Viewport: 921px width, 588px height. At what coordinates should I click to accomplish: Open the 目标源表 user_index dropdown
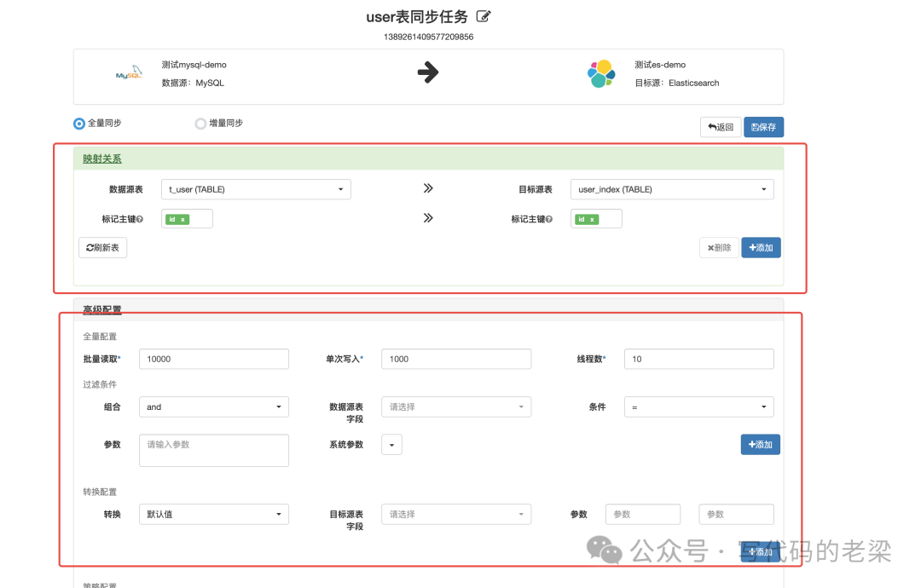(671, 189)
